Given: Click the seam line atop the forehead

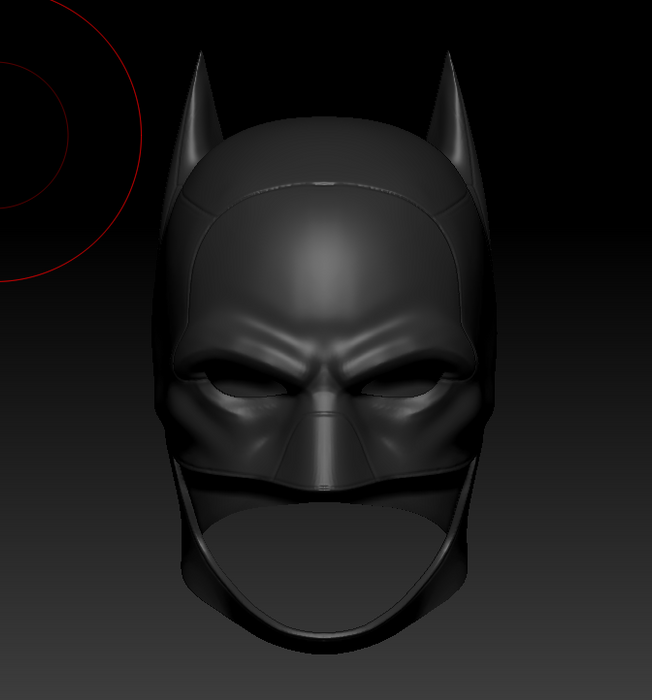Looking at the screenshot, I should [x=324, y=184].
